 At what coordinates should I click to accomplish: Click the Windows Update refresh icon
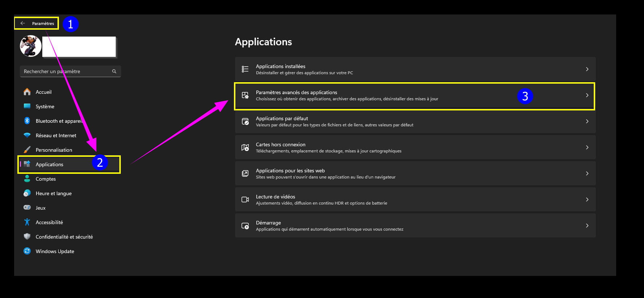(27, 251)
